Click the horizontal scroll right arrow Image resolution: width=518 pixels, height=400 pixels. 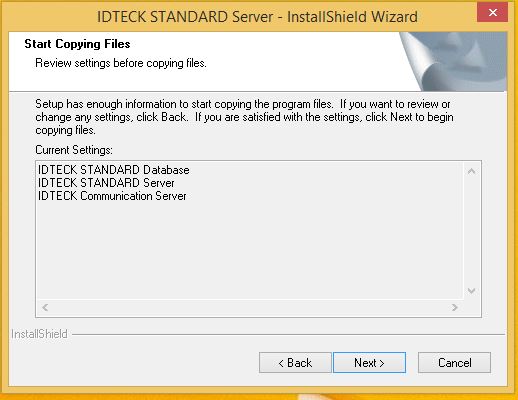pos(455,307)
